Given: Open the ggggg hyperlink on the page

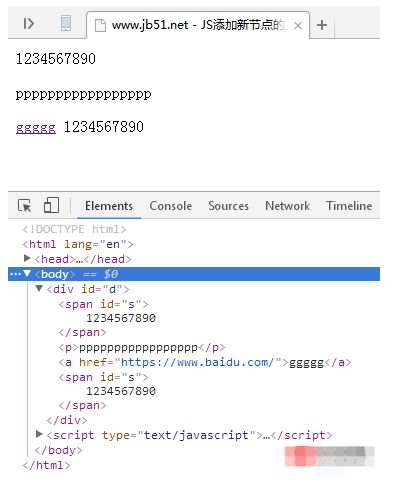Looking at the screenshot, I should (36, 127).
